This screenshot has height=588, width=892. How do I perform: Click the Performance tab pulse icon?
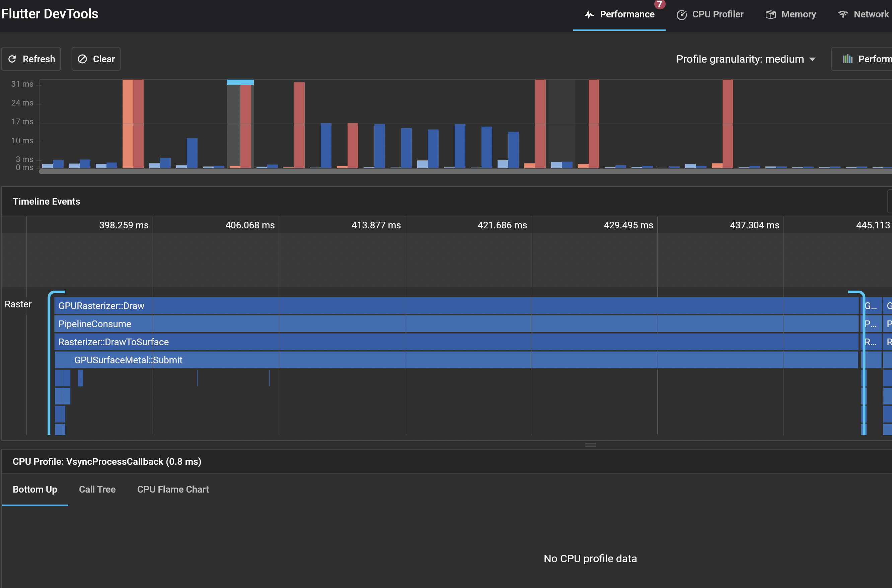pyautogui.click(x=589, y=15)
